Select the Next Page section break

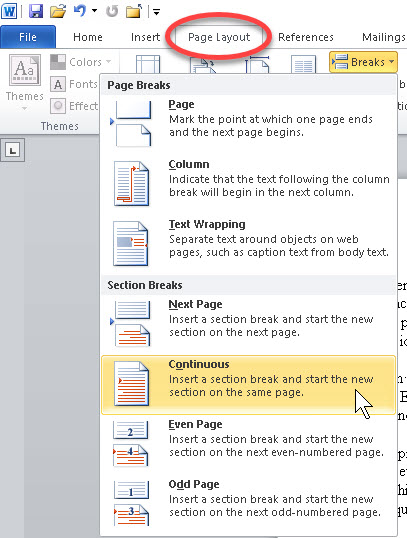point(248,324)
